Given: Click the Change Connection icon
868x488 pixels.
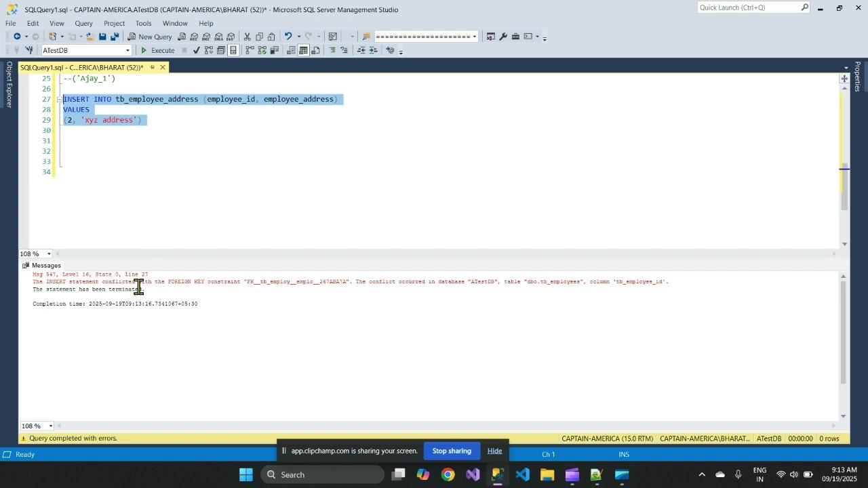Looking at the screenshot, I should [x=29, y=50].
